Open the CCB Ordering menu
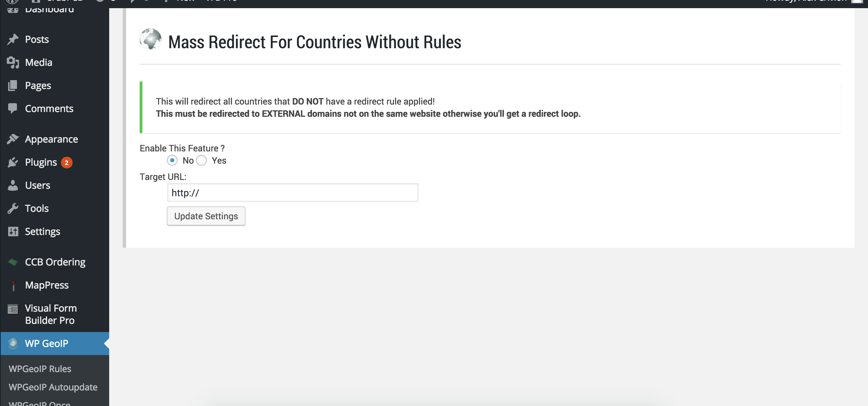The height and width of the screenshot is (406, 868). click(55, 262)
